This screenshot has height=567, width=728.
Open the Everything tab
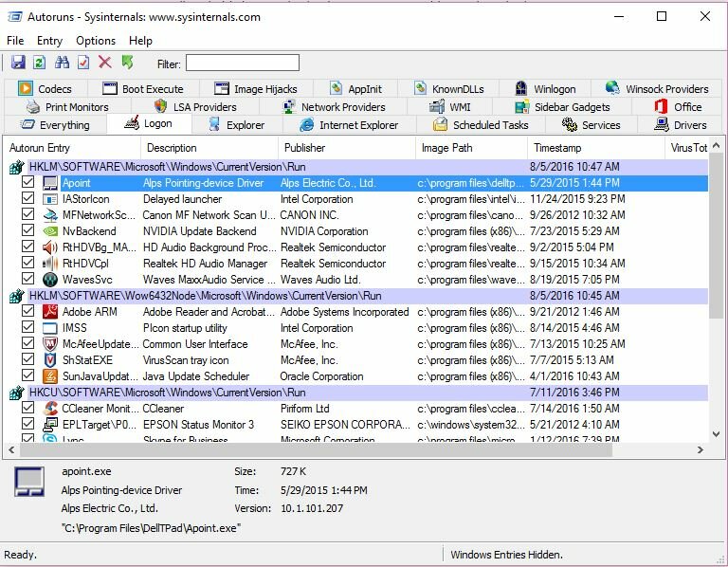pos(56,125)
